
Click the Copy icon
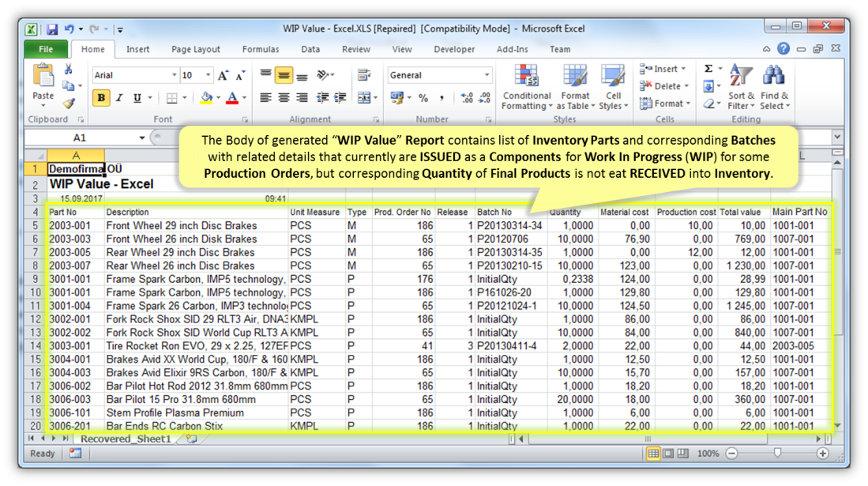point(68,86)
